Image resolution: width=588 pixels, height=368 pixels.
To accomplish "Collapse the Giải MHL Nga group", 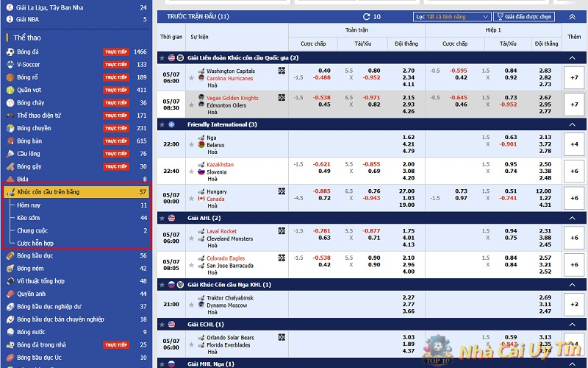I will [x=573, y=364].
